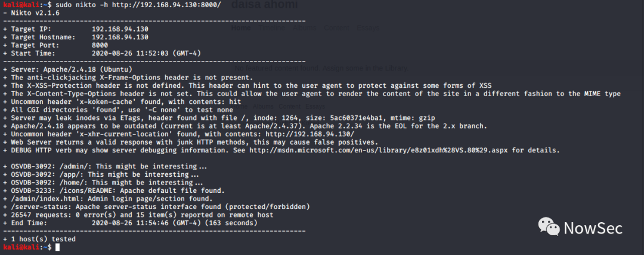Click the NowSec watermark text
This screenshot has width=644, height=255.
(x=593, y=228)
